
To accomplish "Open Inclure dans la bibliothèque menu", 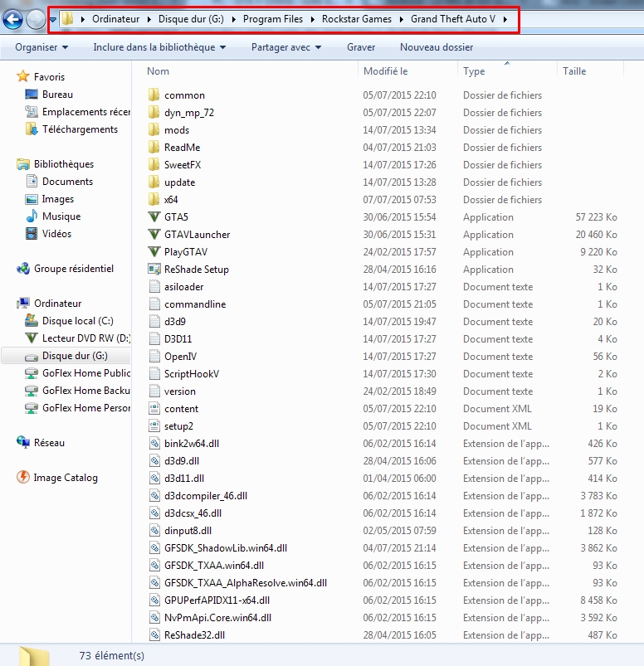I will click(159, 47).
